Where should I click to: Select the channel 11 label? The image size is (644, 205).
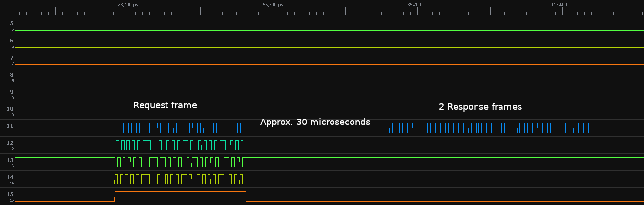[x=11, y=126]
